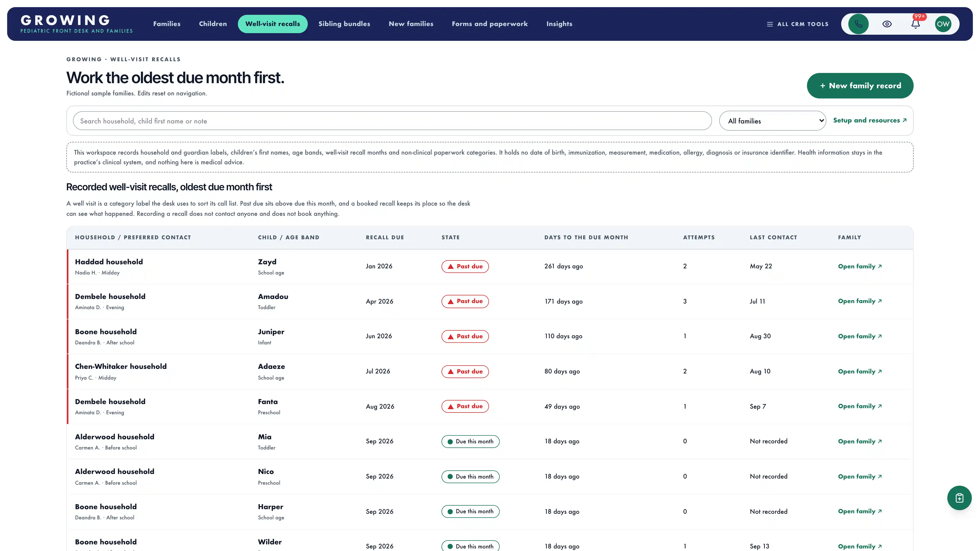The width and height of the screenshot is (980, 551).
Task: Click Past due badge for Adaeze
Action: click(465, 371)
